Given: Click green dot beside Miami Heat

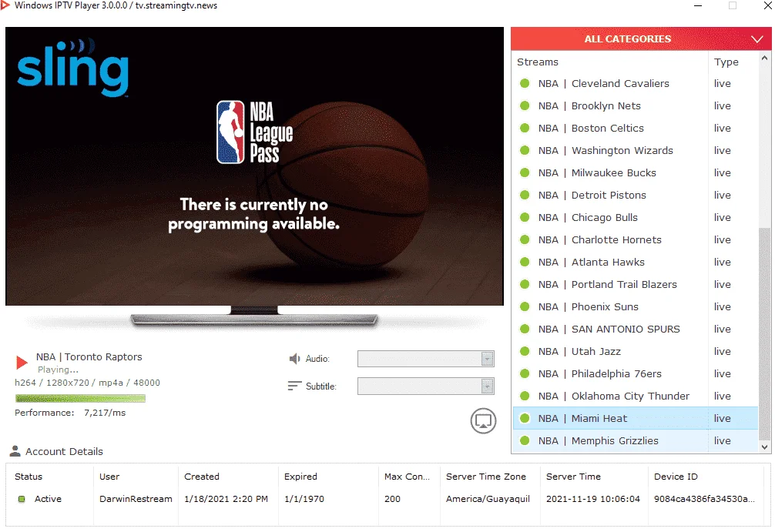Looking at the screenshot, I should [525, 418].
